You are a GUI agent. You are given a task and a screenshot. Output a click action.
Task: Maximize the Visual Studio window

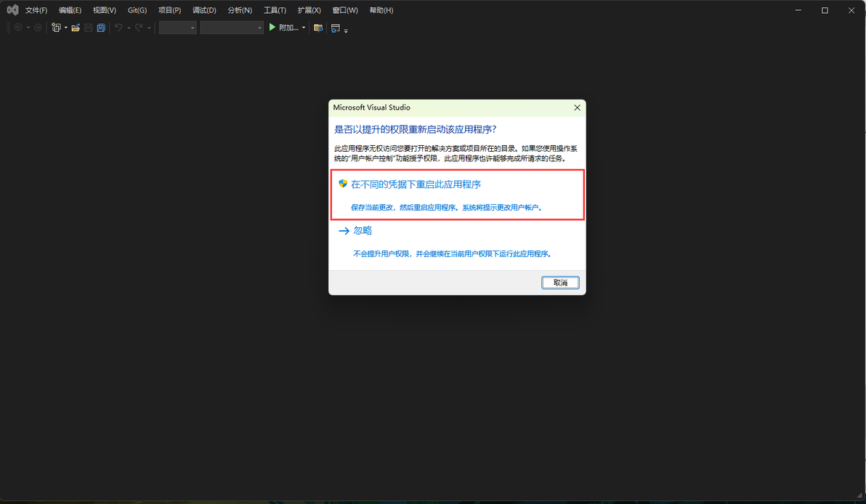tap(825, 10)
